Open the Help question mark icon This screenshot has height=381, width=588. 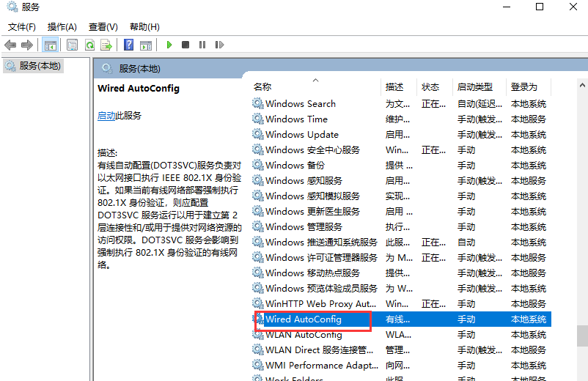(128, 45)
